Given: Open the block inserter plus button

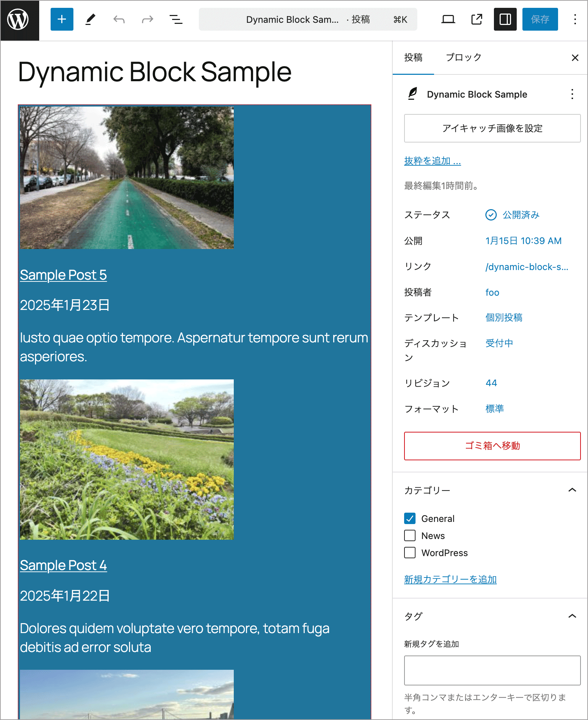Looking at the screenshot, I should 62,19.
